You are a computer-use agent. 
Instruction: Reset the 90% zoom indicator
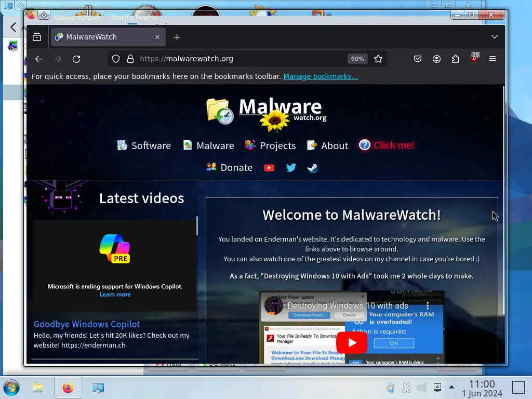pyautogui.click(x=357, y=59)
